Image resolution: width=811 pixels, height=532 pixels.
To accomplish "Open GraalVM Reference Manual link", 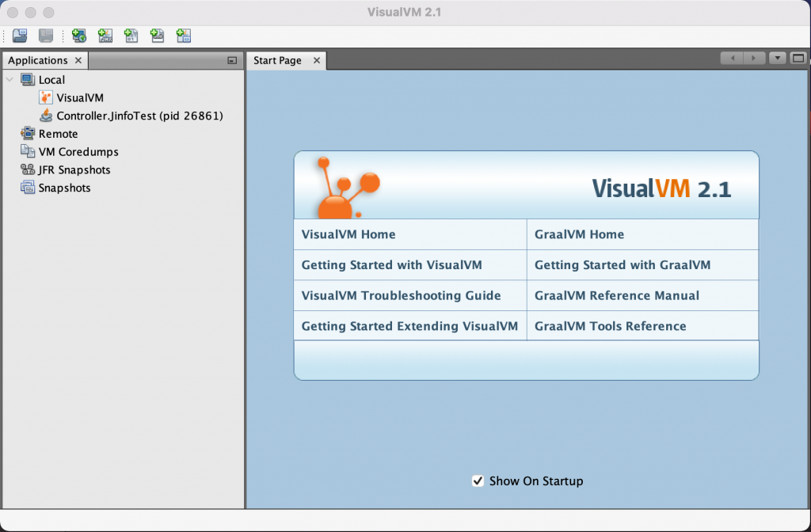I will coord(616,295).
